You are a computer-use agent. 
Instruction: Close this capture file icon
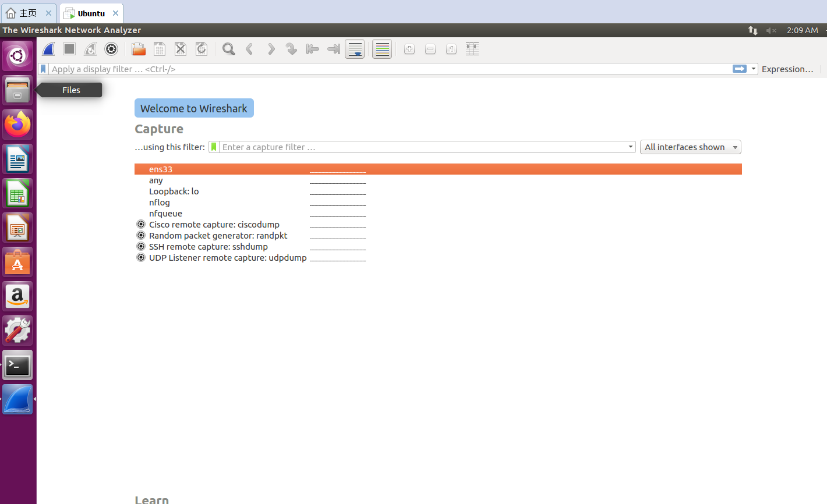(x=181, y=49)
